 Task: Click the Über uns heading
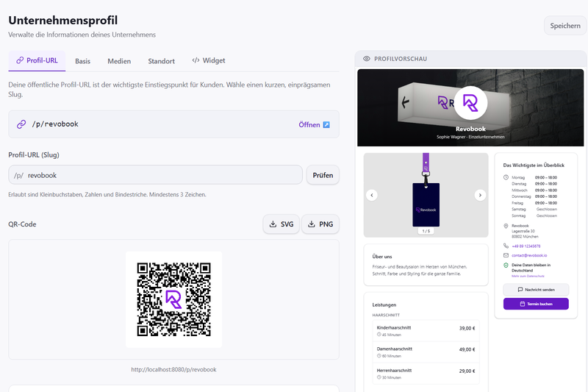click(381, 257)
